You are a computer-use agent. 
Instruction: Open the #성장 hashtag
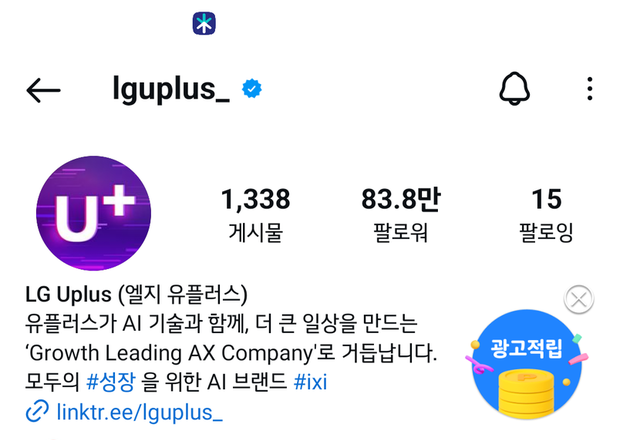click(111, 382)
